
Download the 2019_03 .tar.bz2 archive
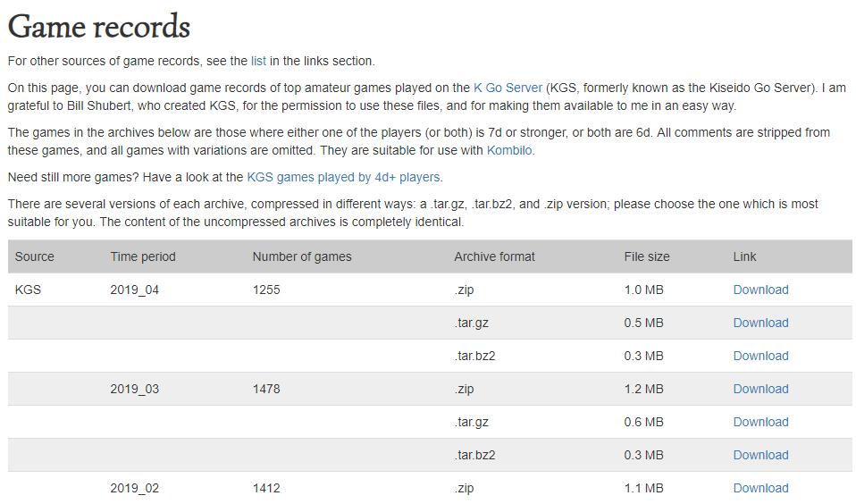(x=760, y=455)
